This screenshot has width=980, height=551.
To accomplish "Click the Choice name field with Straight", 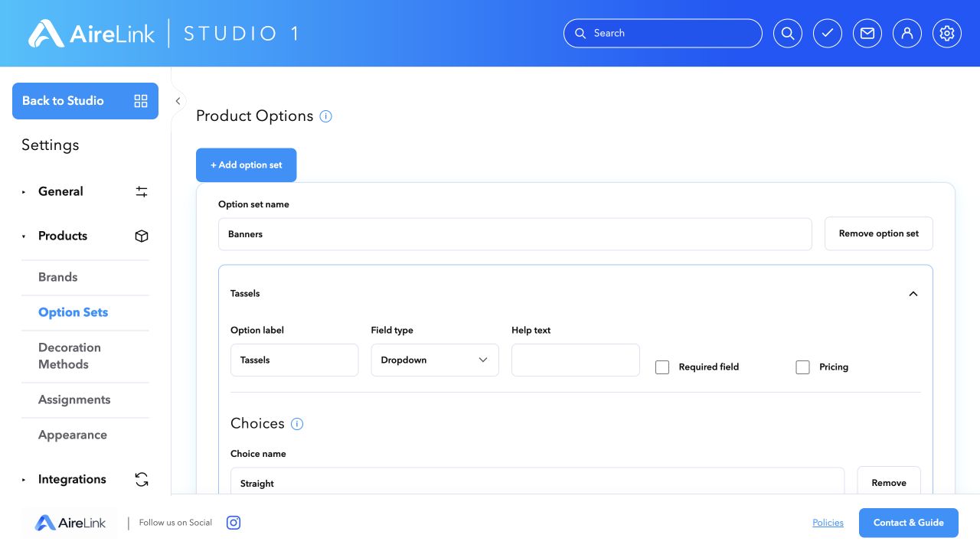I will 537,481.
